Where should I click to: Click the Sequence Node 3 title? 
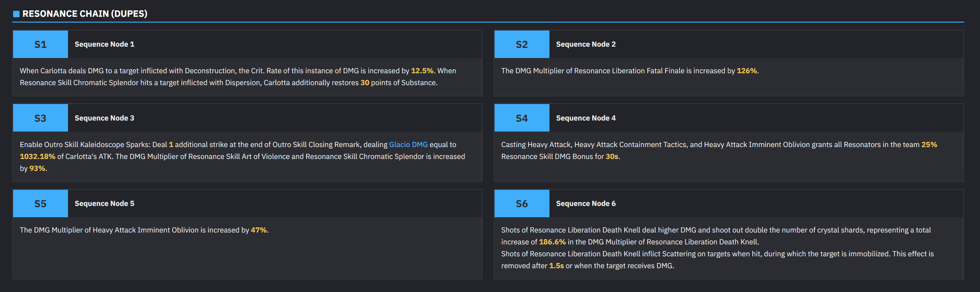105,118
